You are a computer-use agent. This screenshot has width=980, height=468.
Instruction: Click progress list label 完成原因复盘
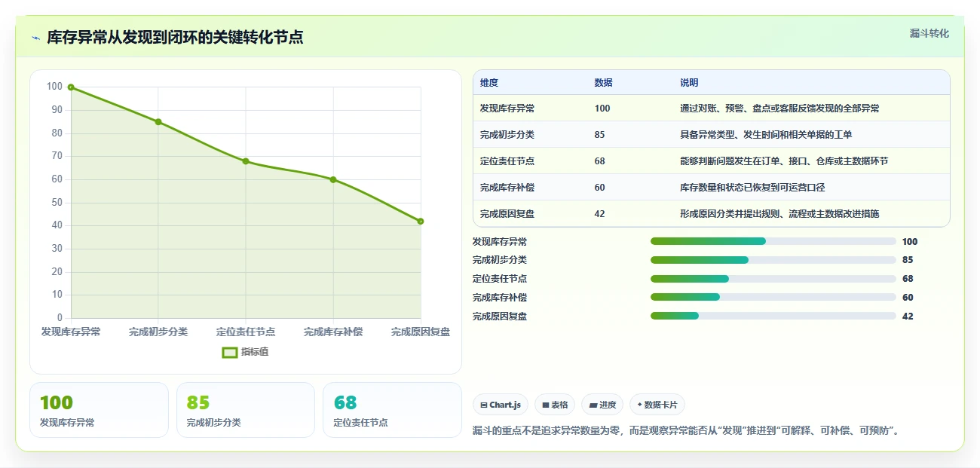pyautogui.click(x=500, y=317)
